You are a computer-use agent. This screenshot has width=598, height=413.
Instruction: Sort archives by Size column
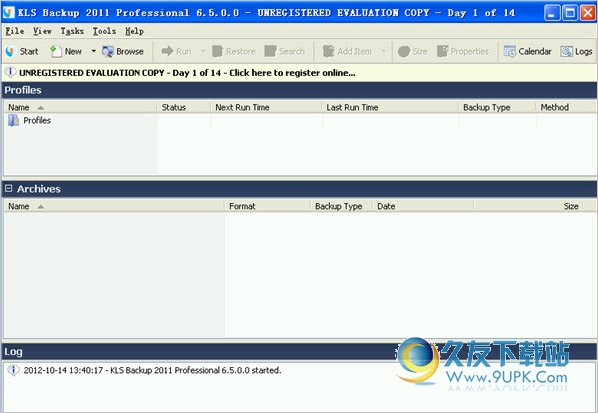click(x=528, y=206)
